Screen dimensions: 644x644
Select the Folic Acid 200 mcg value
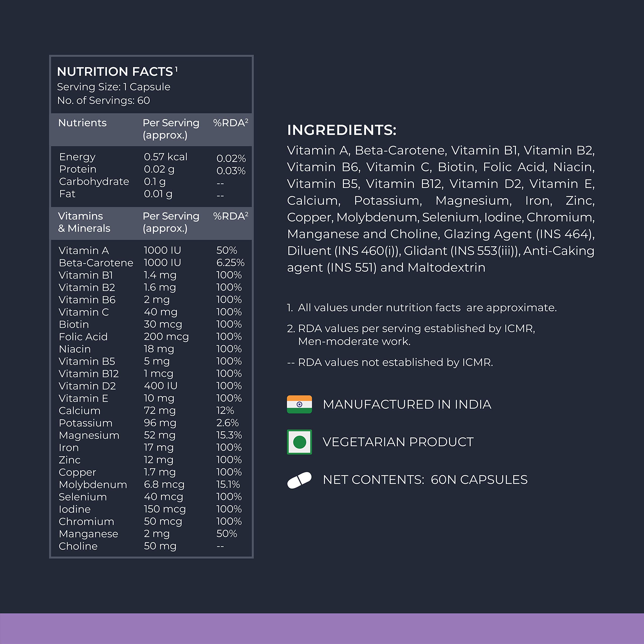click(x=166, y=337)
